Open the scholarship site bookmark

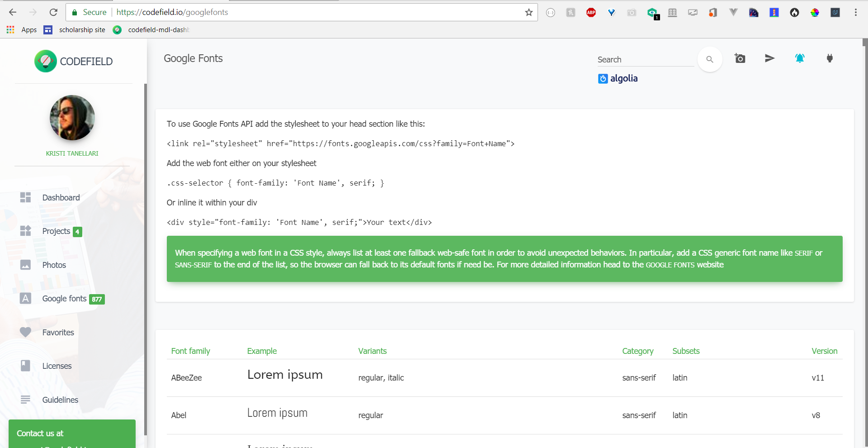pyautogui.click(x=74, y=30)
